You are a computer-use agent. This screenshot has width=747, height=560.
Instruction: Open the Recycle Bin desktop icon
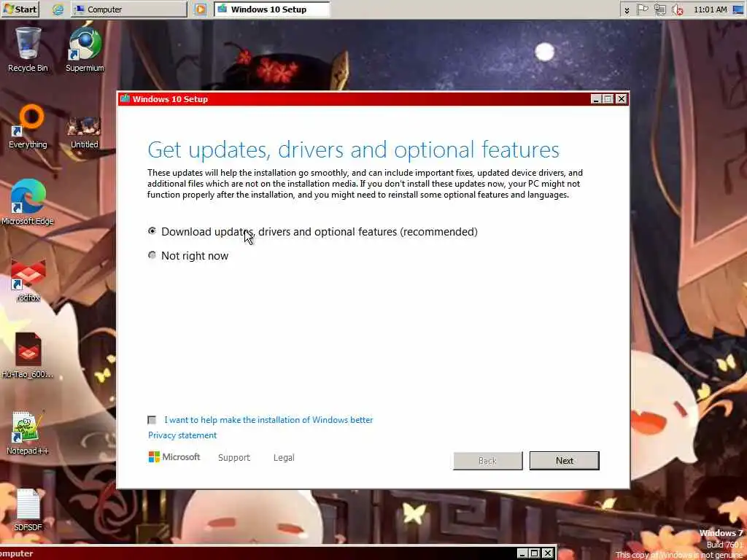click(x=28, y=50)
